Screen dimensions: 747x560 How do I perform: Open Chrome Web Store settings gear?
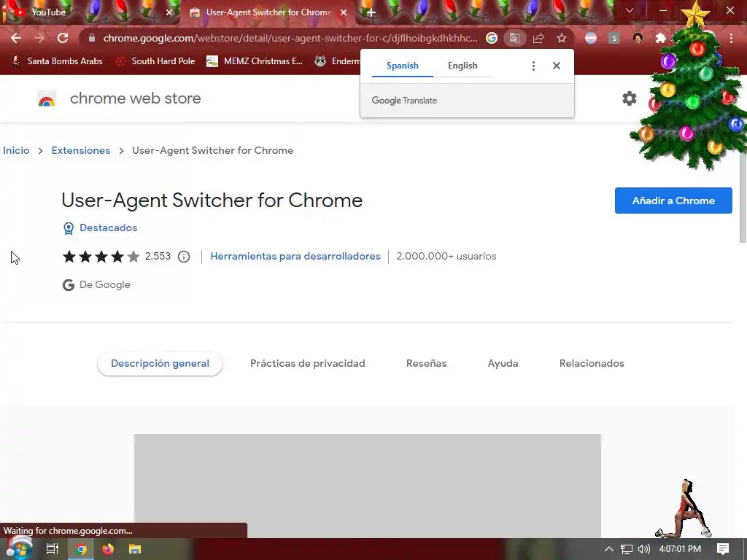pos(630,98)
